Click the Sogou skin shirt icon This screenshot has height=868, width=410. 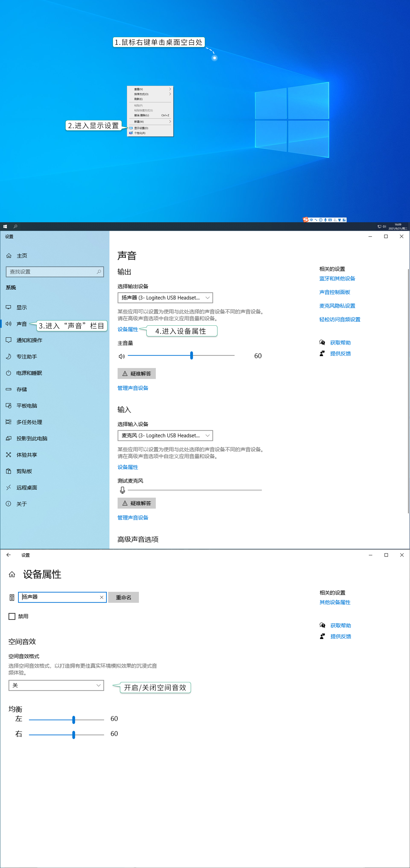pos(340,220)
